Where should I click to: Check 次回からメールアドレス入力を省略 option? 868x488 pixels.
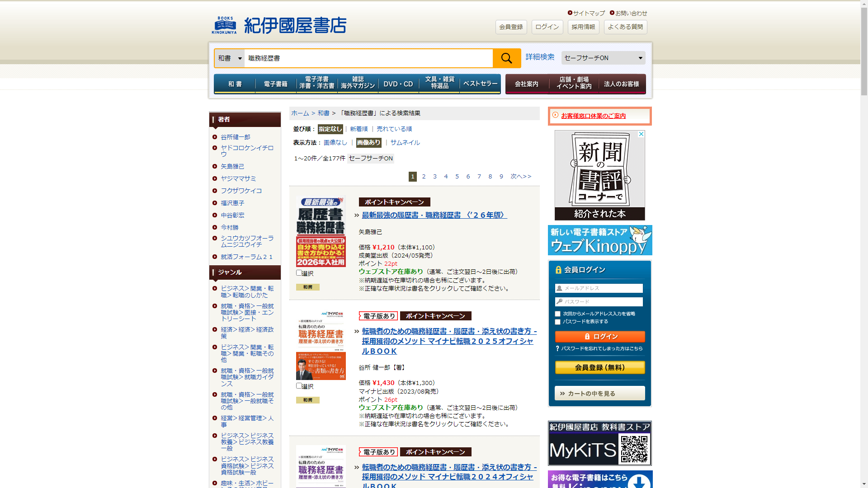click(557, 314)
